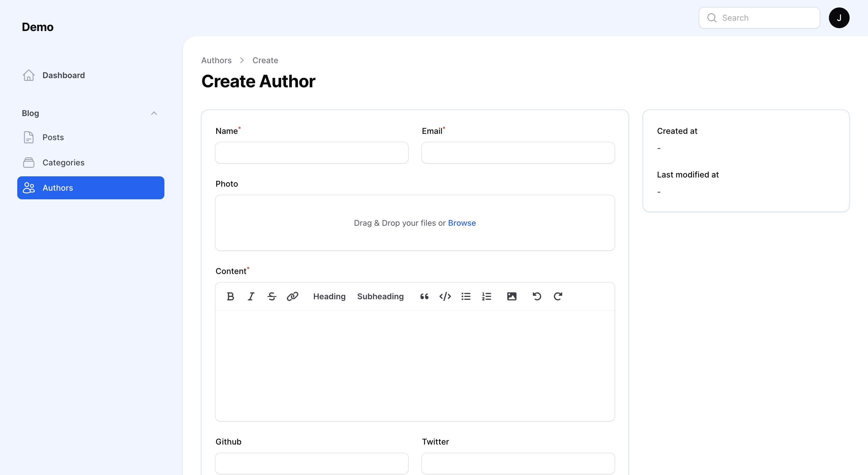Create a numbered list

click(487, 296)
